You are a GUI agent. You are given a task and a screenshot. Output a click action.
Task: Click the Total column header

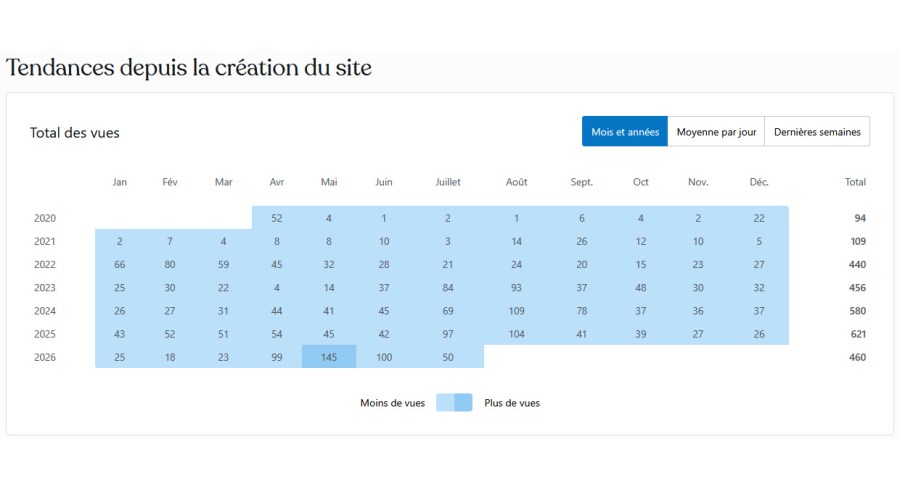[x=855, y=182]
